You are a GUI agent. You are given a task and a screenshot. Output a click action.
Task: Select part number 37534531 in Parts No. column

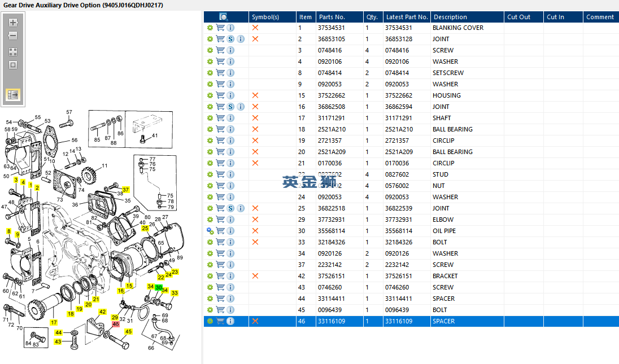[331, 28]
